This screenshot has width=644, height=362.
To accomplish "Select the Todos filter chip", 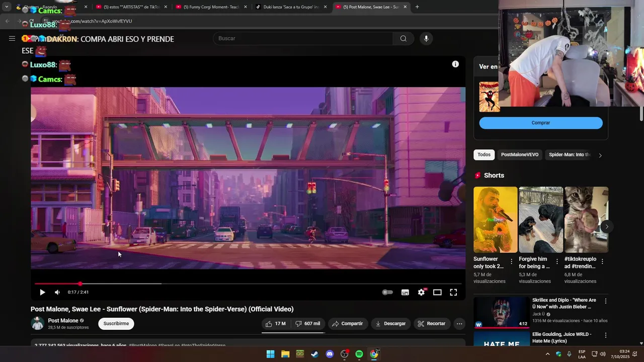I will pos(484,155).
